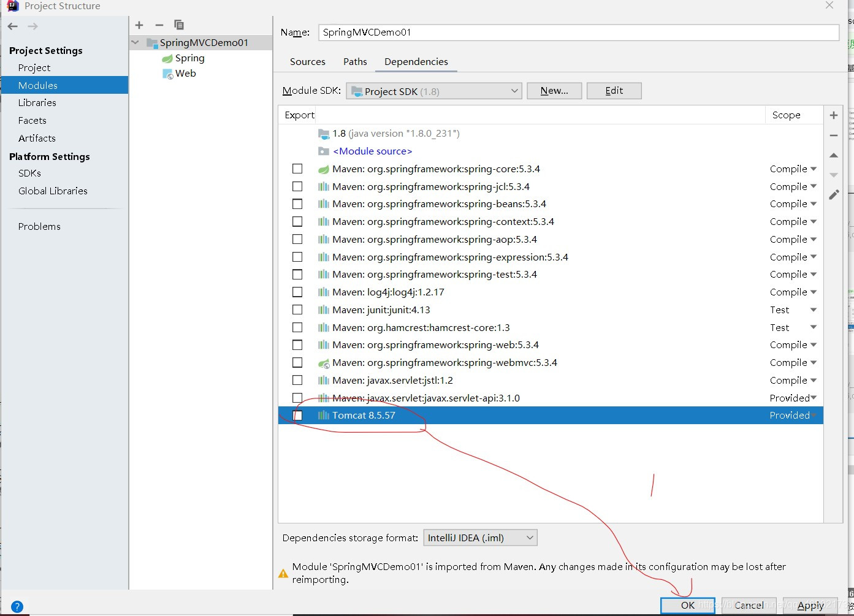The image size is (854, 616).
Task: Check export for spring-beans:5.3.4
Action: pos(297,203)
